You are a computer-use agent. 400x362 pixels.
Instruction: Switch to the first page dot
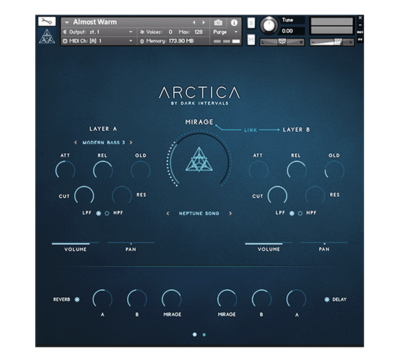[x=195, y=334]
